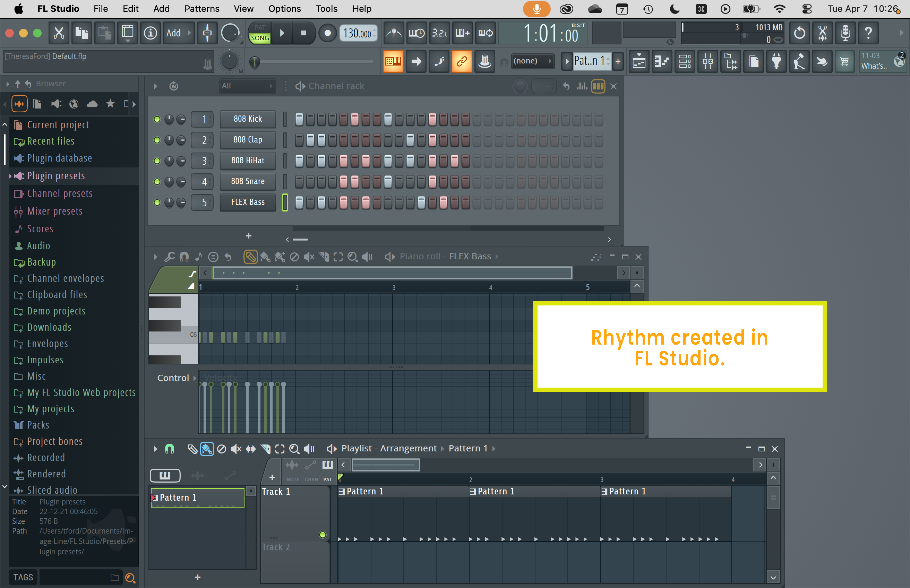Click the 130.000 tempo field

pos(358,33)
